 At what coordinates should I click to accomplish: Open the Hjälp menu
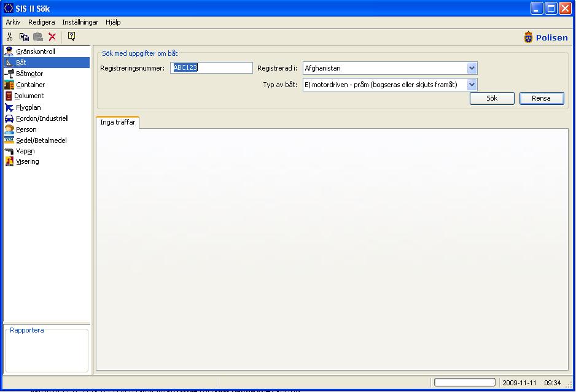(113, 22)
